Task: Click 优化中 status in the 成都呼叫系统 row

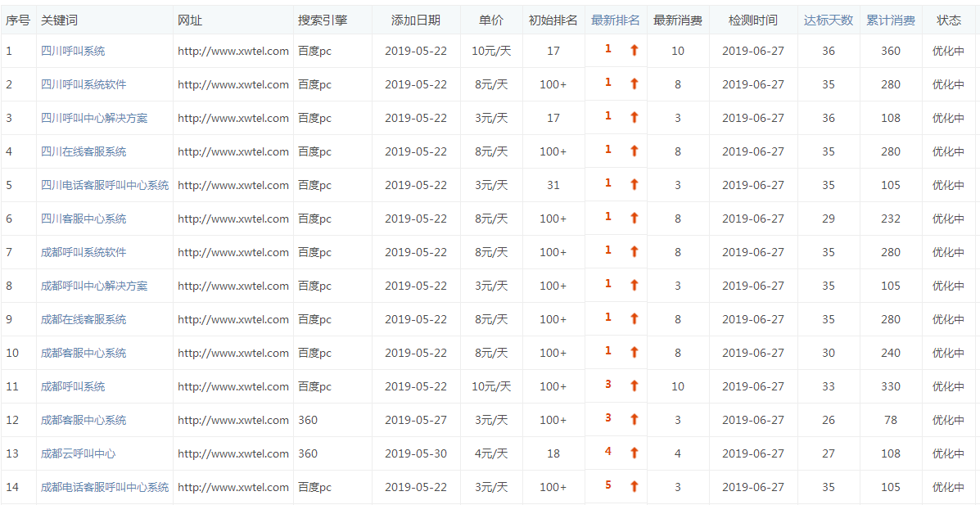Action: [949, 387]
